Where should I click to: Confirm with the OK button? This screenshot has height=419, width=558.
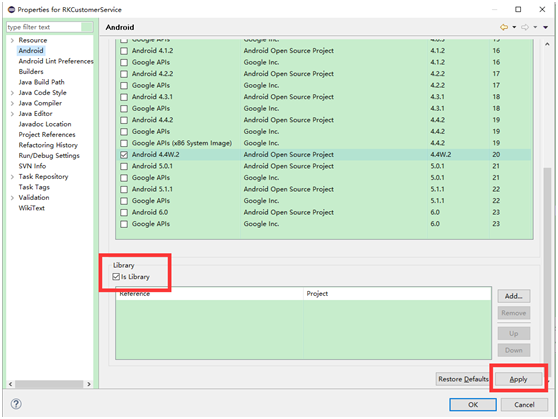point(473,405)
